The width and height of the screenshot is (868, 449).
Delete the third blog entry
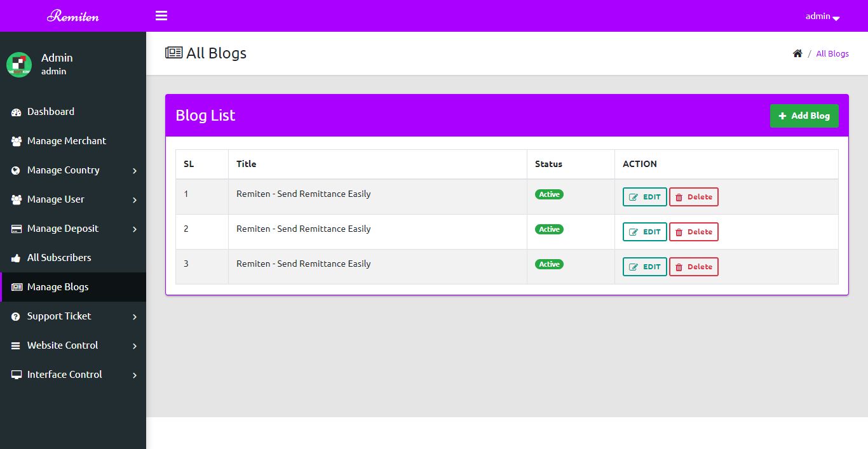(693, 267)
